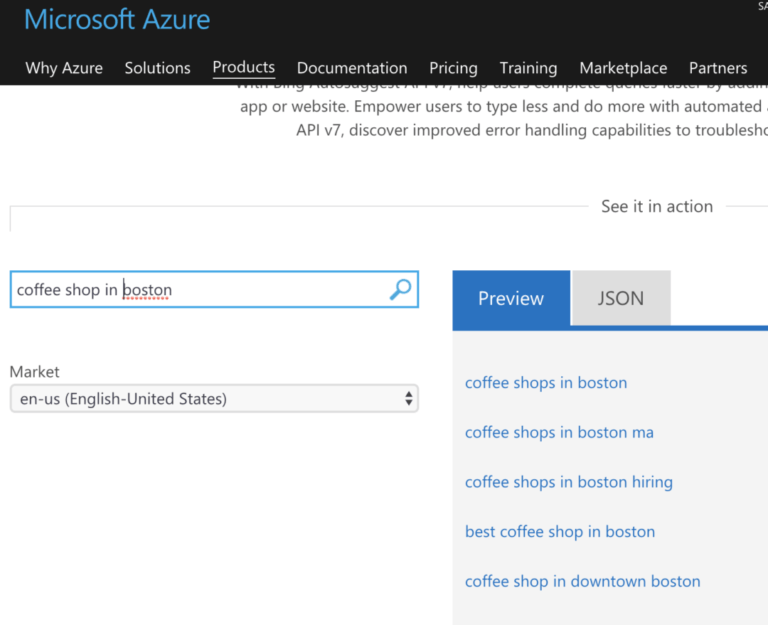The image size is (768, 625).
Task: Click the Microsoft Azure logo
Action: click(117, 20)
